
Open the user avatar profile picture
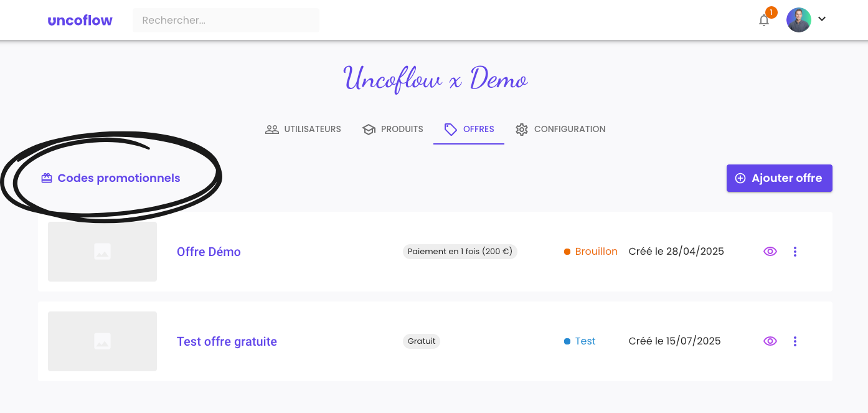click(x=799, y=20)
